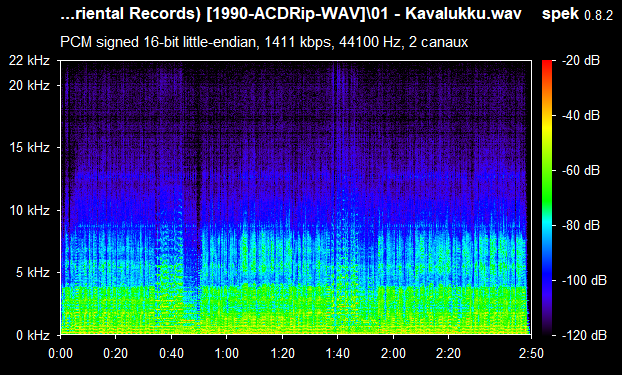Click the 20 kHz frequency label
Screen dimensions: 622x375
[30, 86]
